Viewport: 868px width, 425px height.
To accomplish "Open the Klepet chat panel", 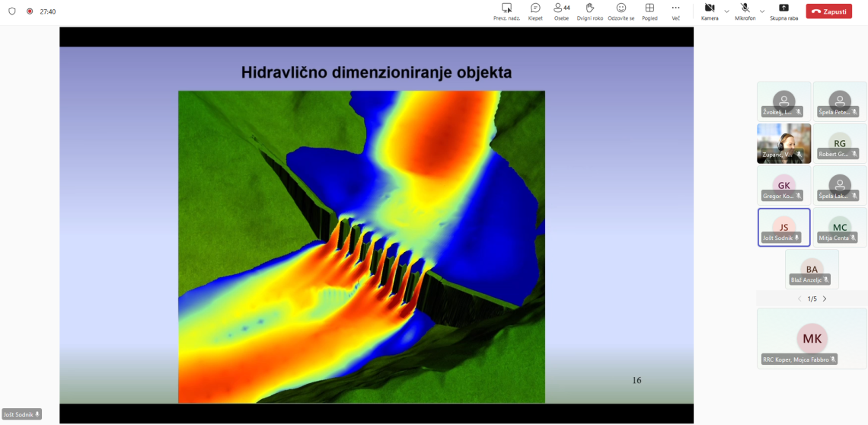I will (535, 8).
